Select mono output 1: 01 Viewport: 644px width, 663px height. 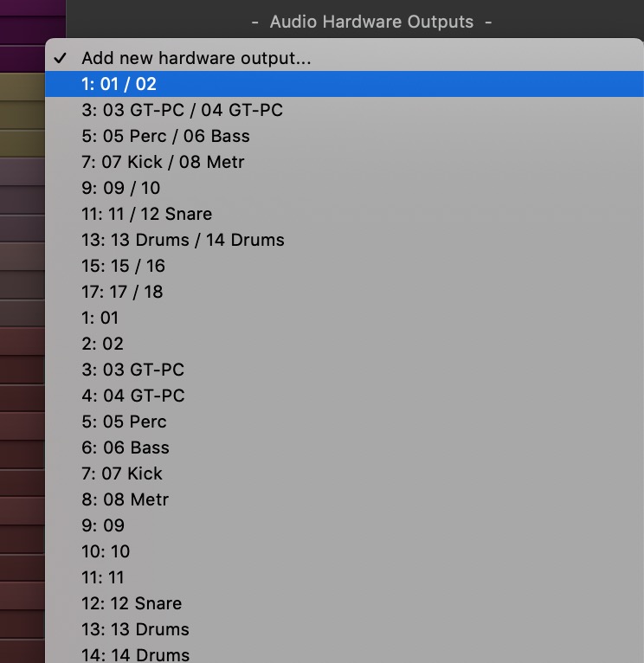tap(100, 318)
